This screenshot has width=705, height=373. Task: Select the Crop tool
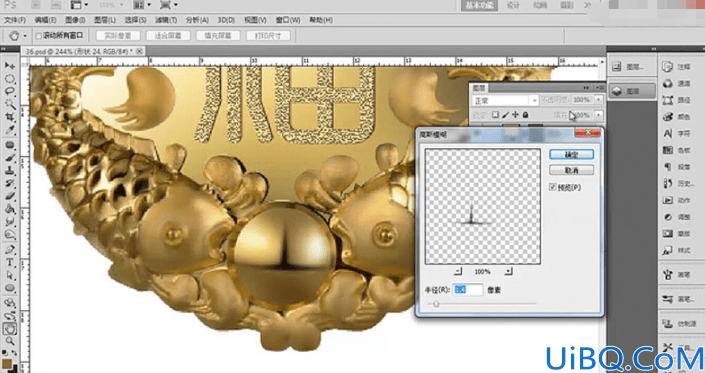(9, 117)
